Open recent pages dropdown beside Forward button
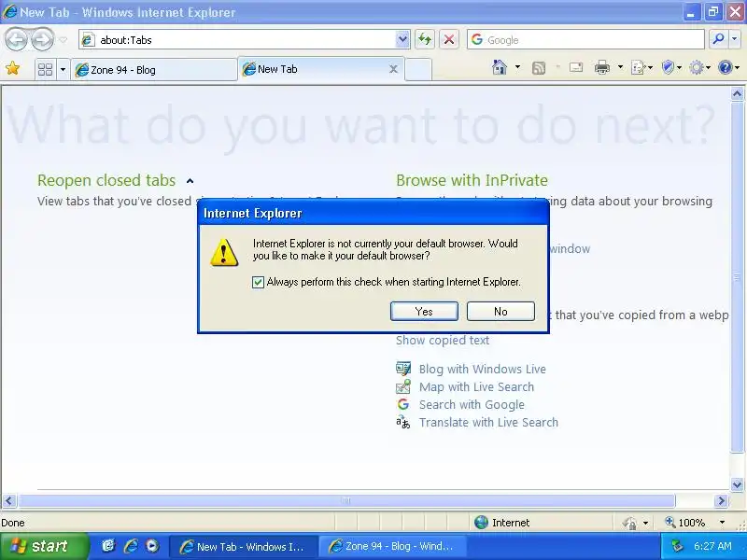 pyautogui.click(x=63, y=40)
